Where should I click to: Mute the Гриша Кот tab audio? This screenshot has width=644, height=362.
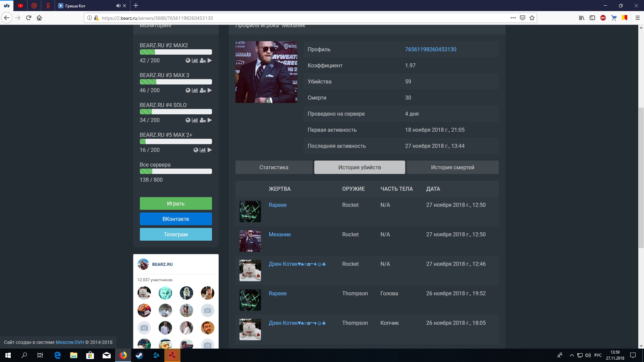[x=118, y=6]
